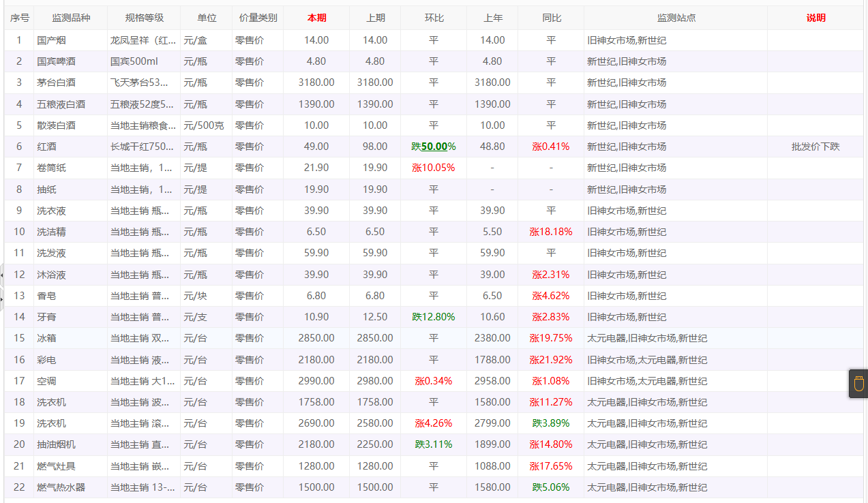The height and width of the screenshot is (503, 868).
Task: Click the 同比 column header
Action: click(x=551, y=18)
